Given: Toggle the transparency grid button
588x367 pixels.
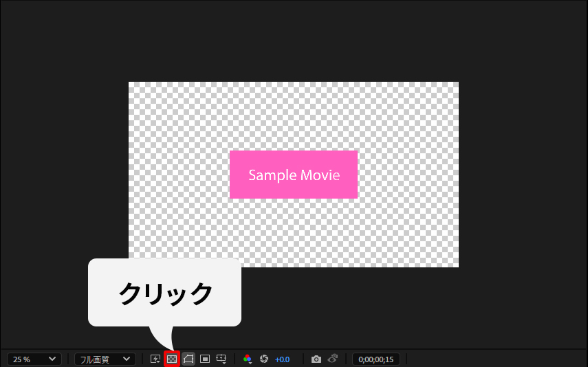Looking at the screenshot, I should (x=172, y=359).
